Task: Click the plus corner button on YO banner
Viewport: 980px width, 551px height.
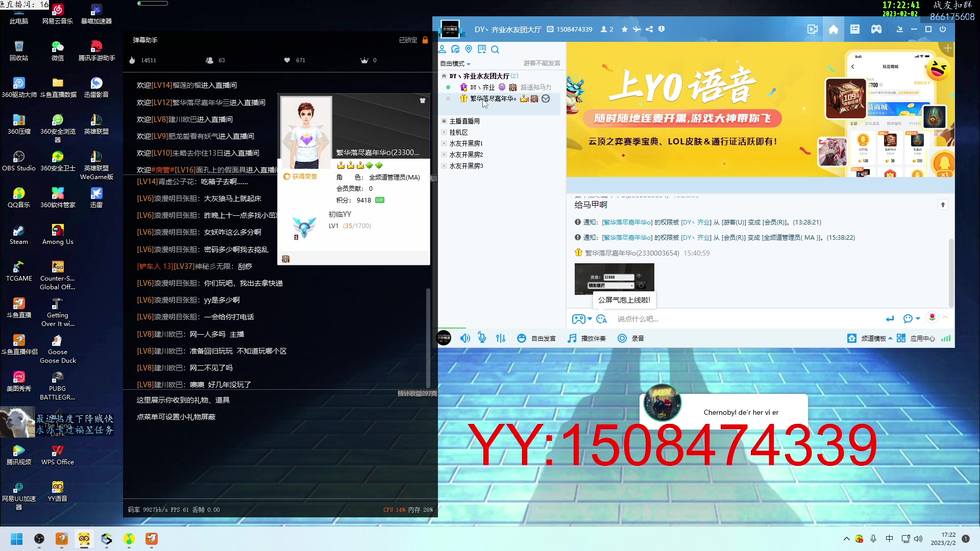Action: point(948,48)
